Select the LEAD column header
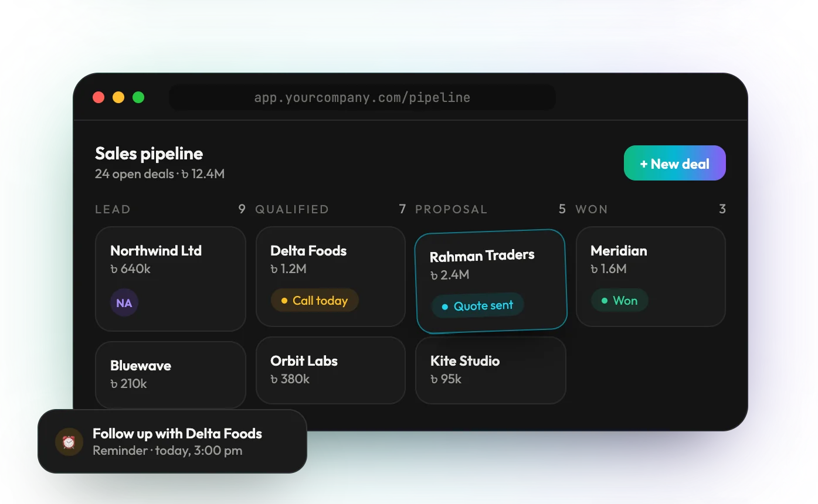The image size is (818, 504). point(113,209)
